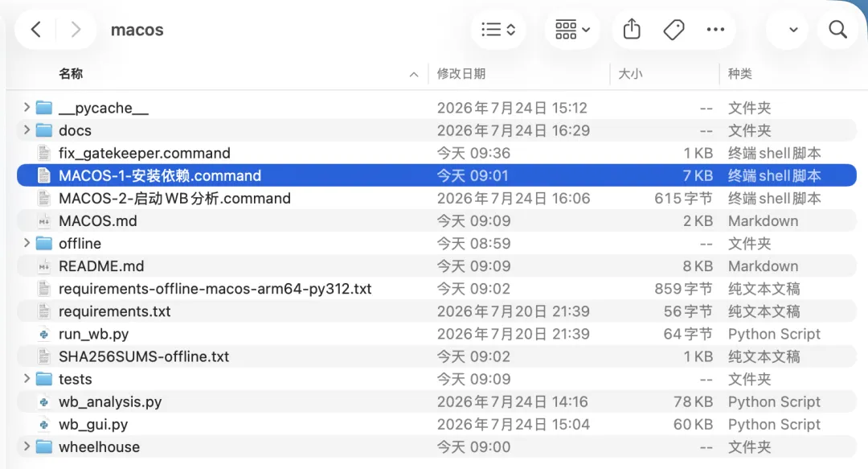The height and width of the screenshot is (469, 868).
Task: Click the tag icon to edit tags
Action: tap(674, 30)
